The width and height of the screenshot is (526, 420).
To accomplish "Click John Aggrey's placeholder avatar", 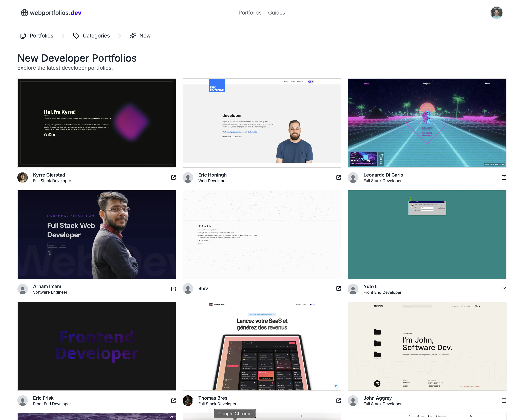I will [353, 401].
